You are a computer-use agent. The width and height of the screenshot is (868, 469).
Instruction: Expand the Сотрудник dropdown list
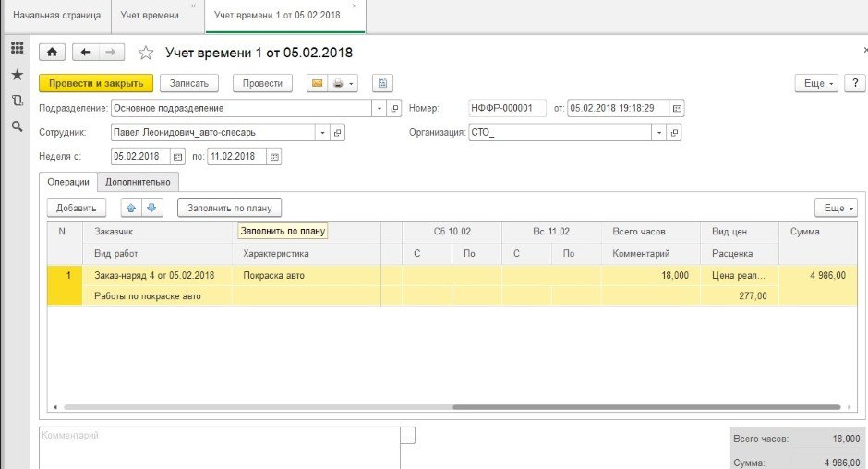[322, 133]
